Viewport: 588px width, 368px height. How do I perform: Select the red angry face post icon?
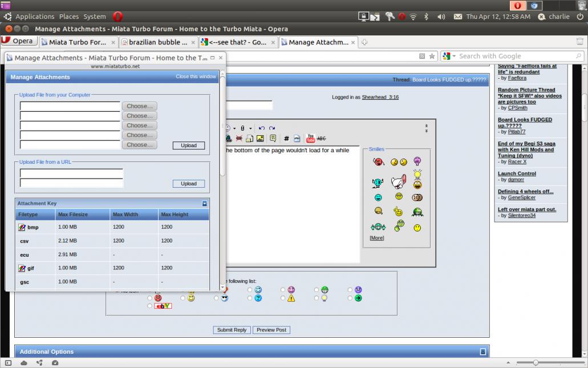point(158,298)
